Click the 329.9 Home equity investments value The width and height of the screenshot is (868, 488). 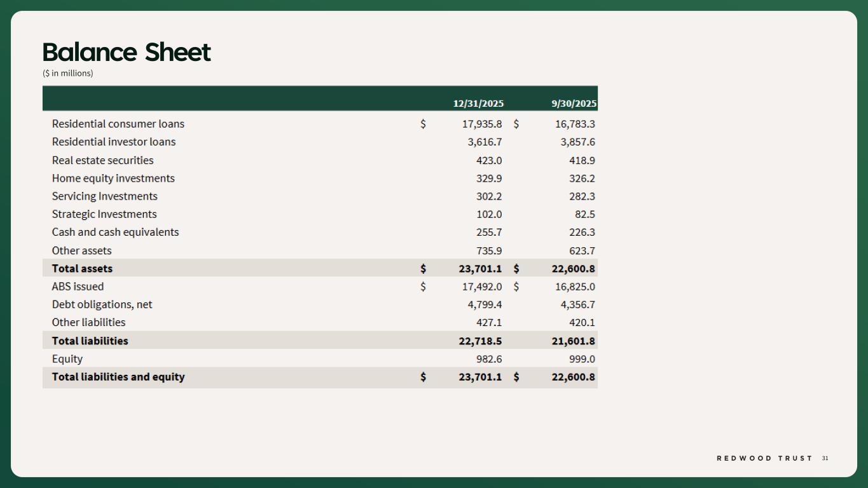point(488,179)
